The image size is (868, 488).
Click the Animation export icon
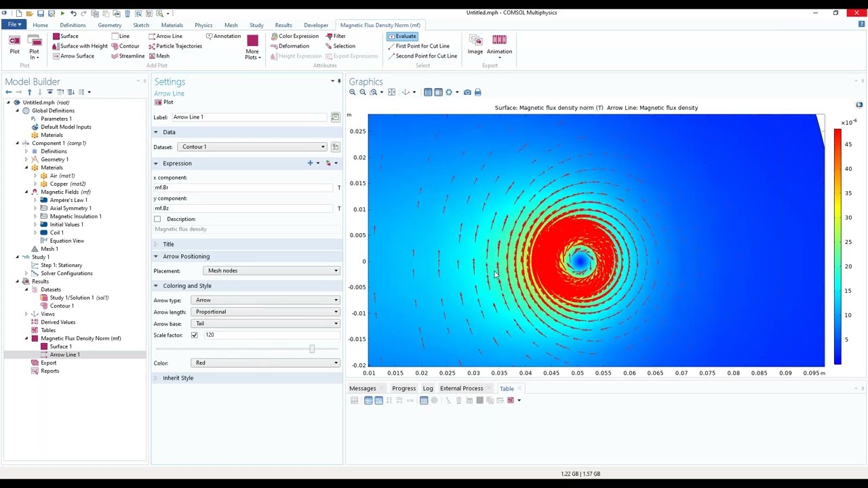[x=499, y=45]
